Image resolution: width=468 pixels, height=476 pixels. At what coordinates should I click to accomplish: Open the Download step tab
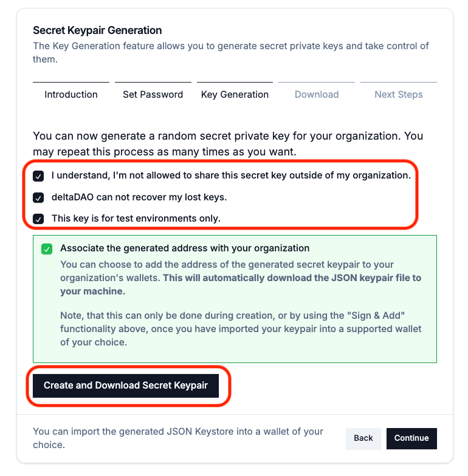tap(317, 95)
